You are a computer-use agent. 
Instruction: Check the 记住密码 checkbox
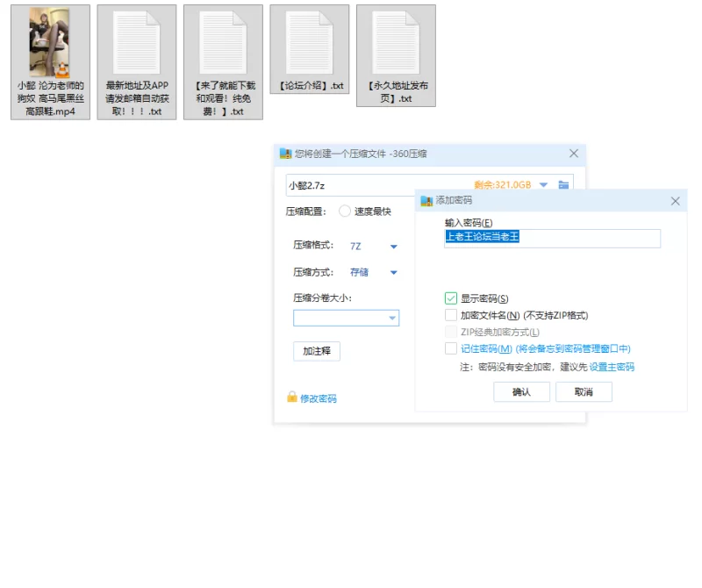451,348
